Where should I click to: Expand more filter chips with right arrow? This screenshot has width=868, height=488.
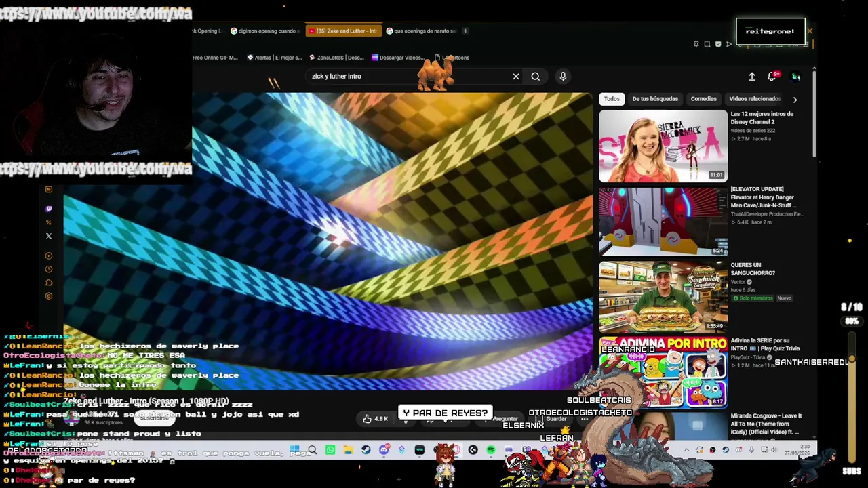click(795, 100)
